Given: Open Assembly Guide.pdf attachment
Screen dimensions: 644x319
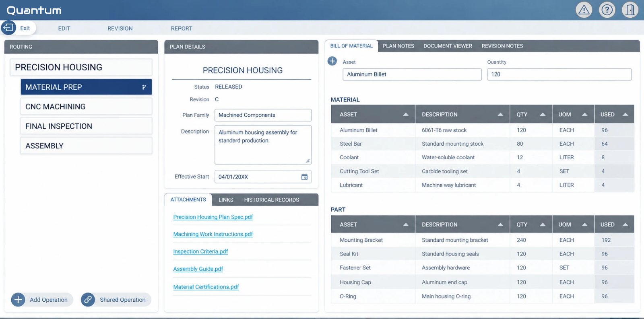Looking at the screenshot, I should click(x=198, y=269).
